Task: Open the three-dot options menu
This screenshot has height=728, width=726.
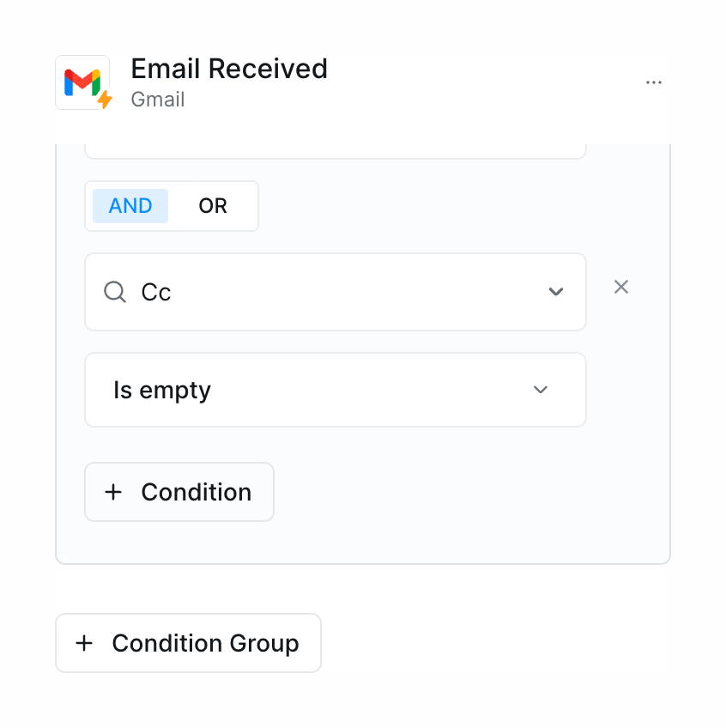Action: point(654,82)
